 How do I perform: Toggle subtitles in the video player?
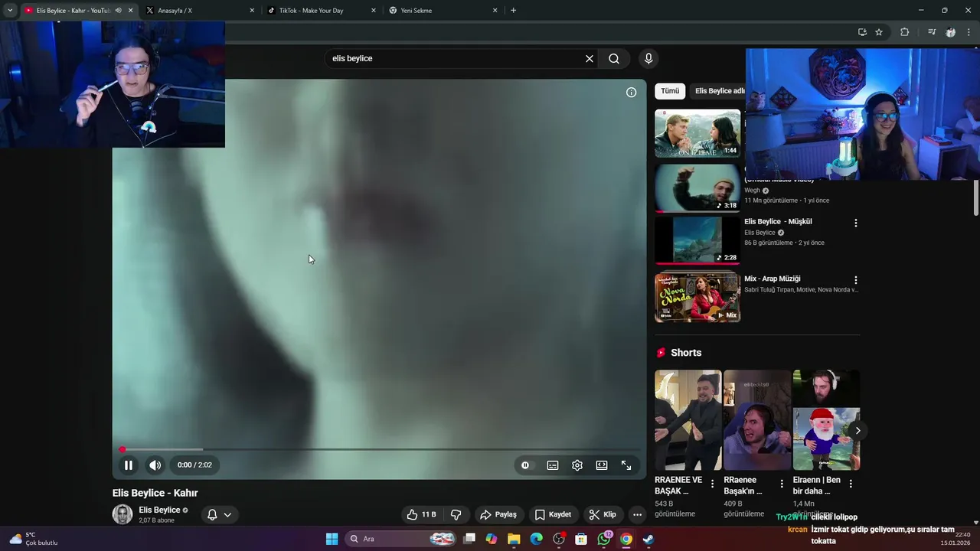click(553, 465)
